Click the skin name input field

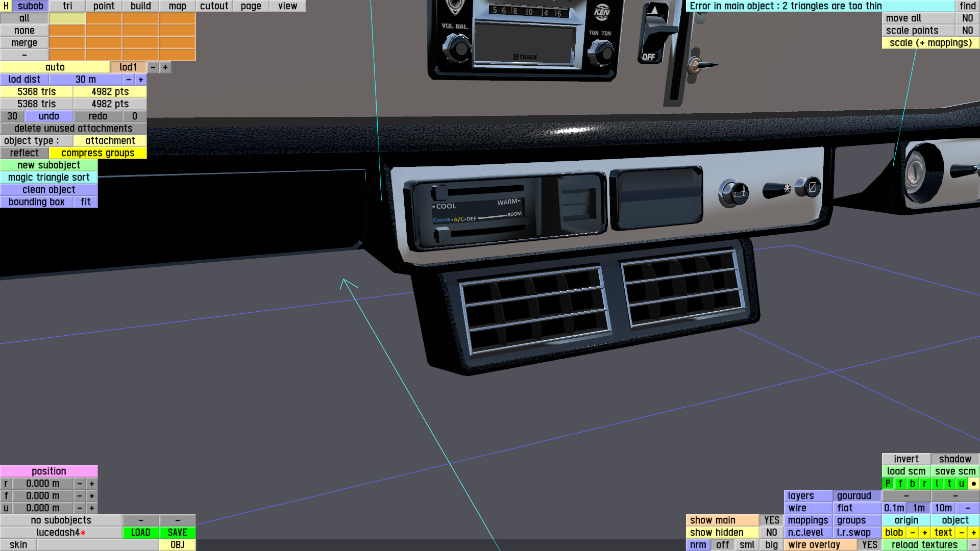(x=97, y=544)
